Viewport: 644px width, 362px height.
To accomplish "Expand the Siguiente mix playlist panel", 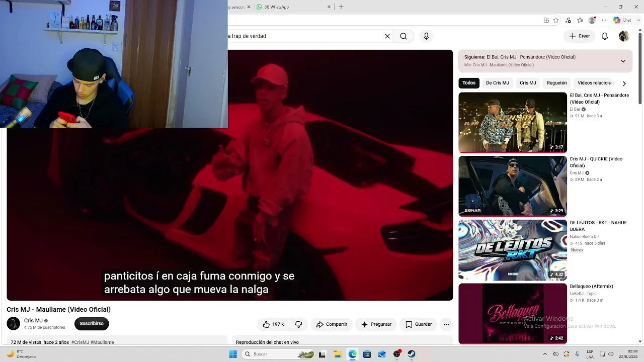I will coord(623,61).
